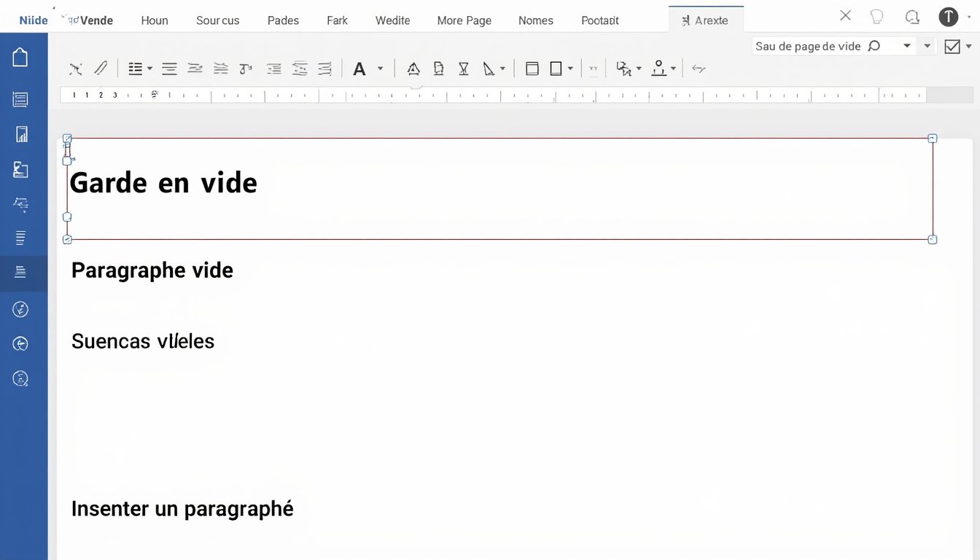Viewport: 980px width, 560px height.
Task: Open the compass circle icon in sidebar
Action: [x=20, y=309]
